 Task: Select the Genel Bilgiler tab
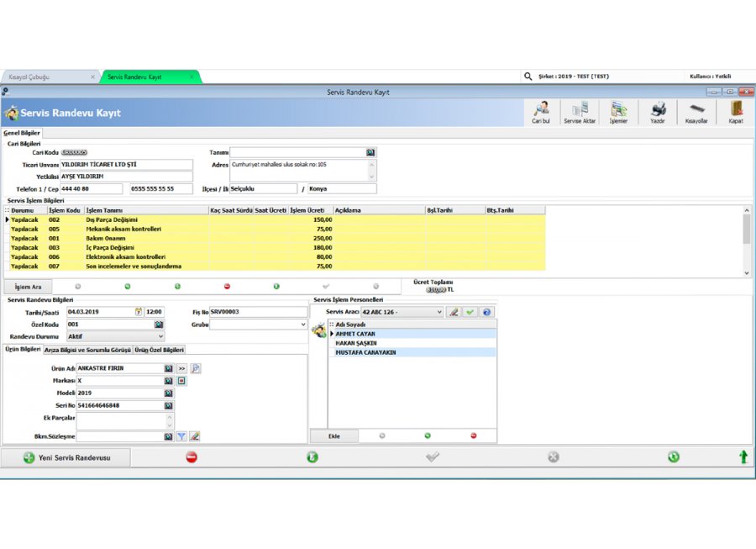[22, 133]
